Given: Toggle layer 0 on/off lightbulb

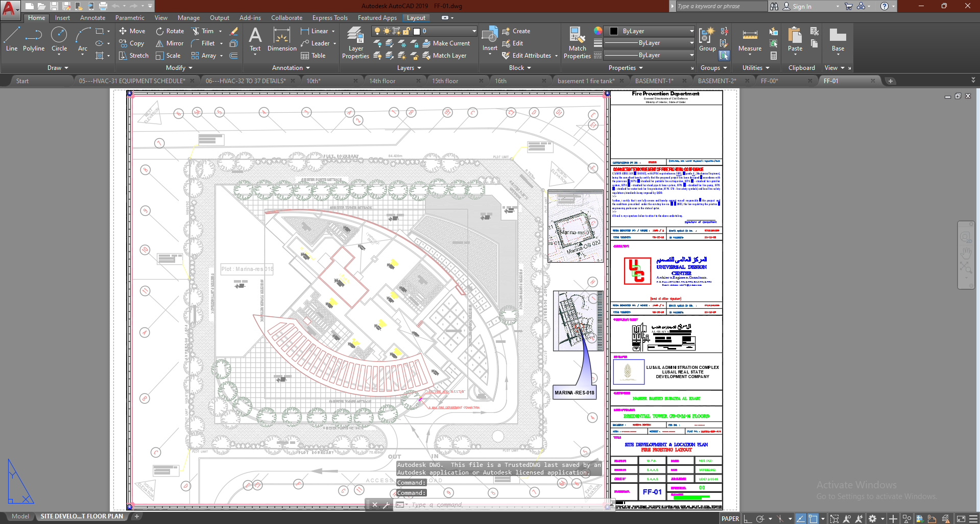Looking at the screenshot, I should tap(377, 31).
